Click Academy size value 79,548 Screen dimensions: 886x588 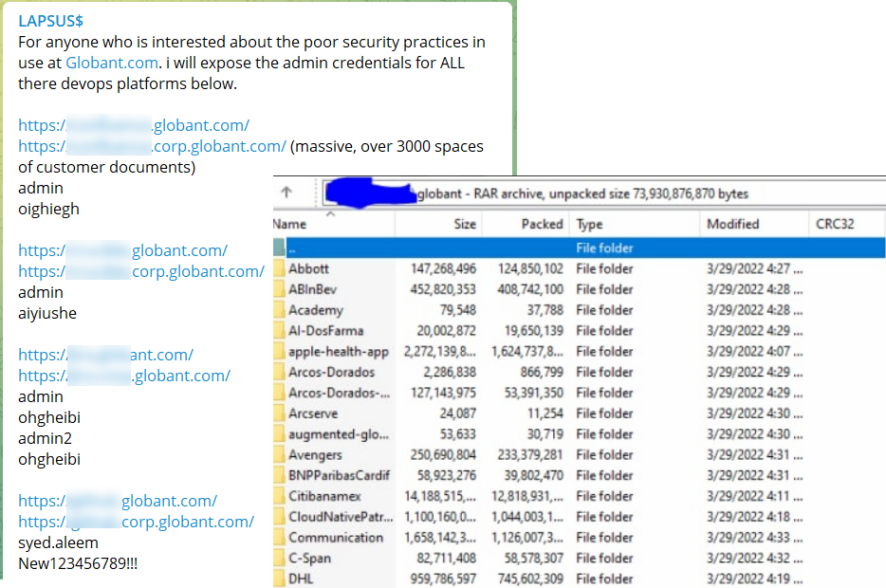coord(457,310)
